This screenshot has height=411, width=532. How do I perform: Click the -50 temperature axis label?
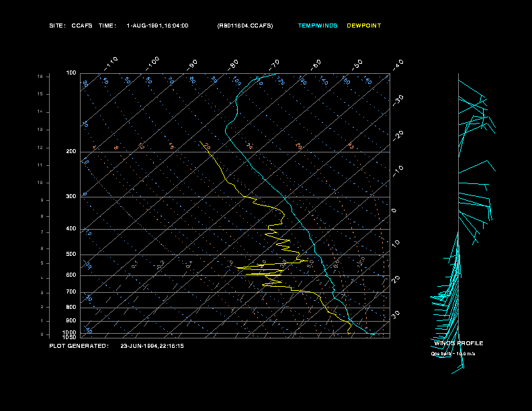click(357, 64)
